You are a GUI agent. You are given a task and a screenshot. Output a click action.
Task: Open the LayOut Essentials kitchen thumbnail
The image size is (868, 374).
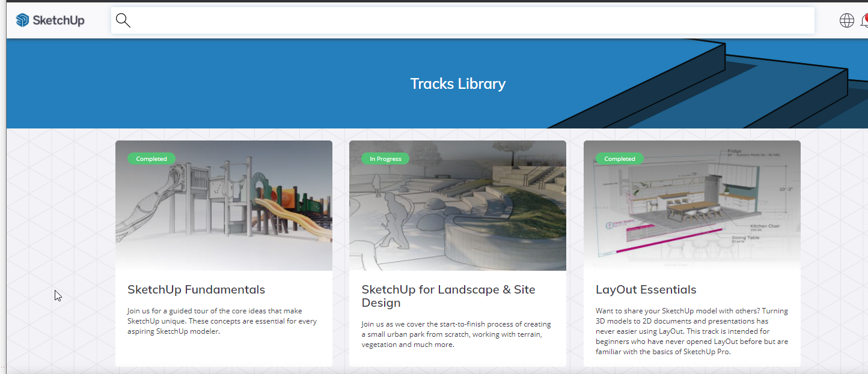pyautogui.click(x=692, y=205)
